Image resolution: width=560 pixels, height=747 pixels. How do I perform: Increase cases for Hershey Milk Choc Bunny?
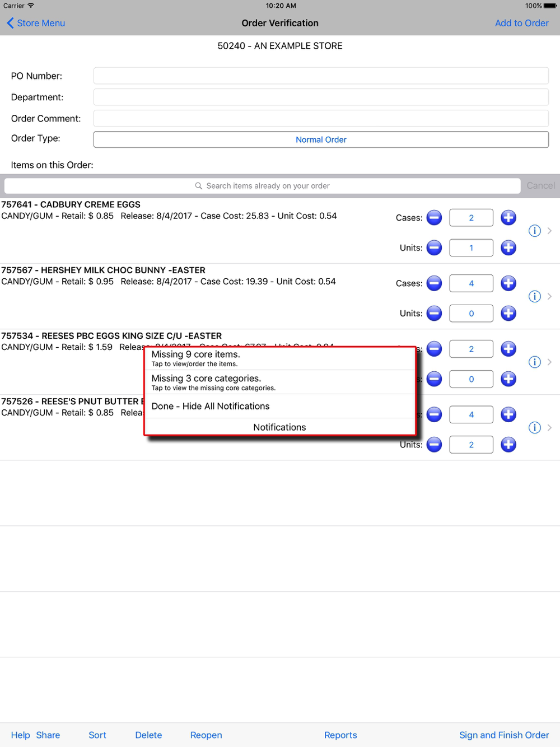508,283
